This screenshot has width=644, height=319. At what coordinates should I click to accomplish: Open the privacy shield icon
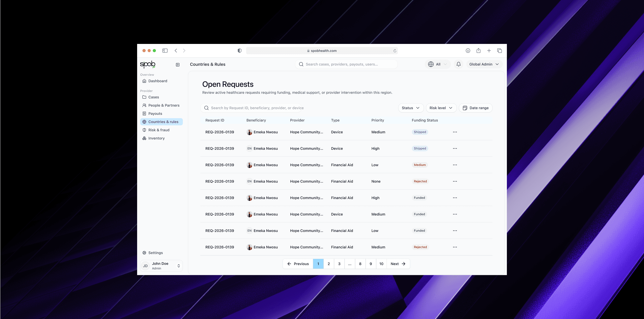point(240,51)
